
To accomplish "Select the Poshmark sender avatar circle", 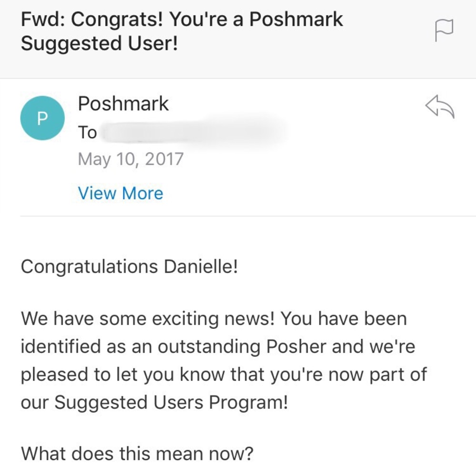I will coord(42,117).
